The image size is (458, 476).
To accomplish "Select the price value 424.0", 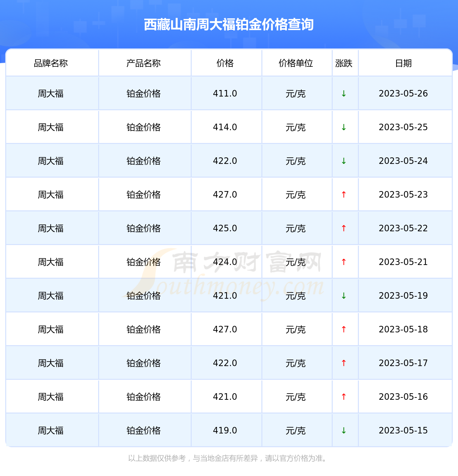I will click(225, 262).
